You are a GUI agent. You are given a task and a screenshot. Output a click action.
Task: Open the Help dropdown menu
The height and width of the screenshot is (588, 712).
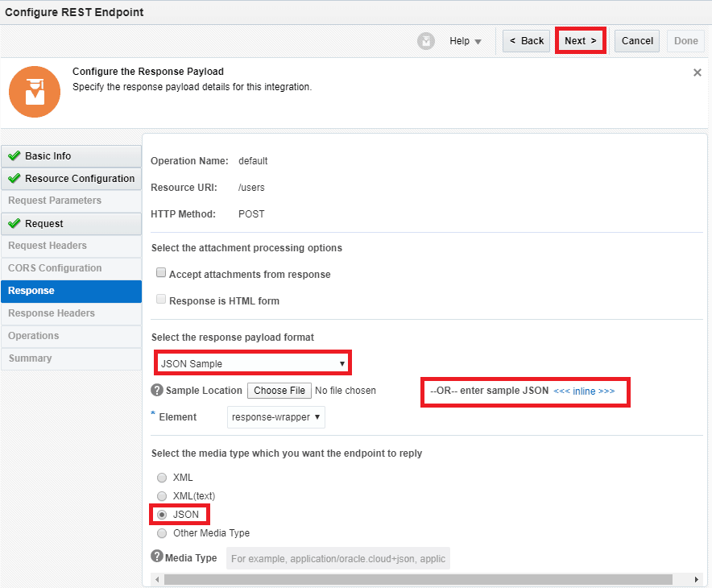coord(466,41)
